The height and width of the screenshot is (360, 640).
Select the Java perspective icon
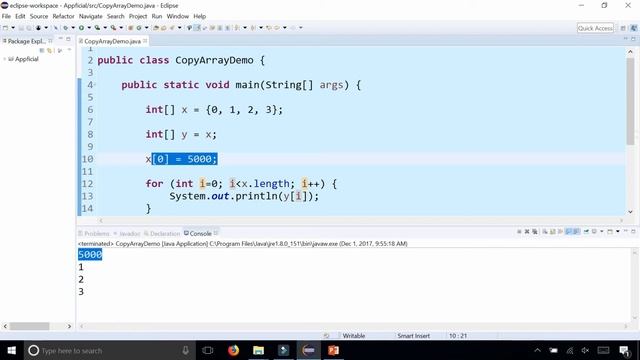tap(633, 28)
